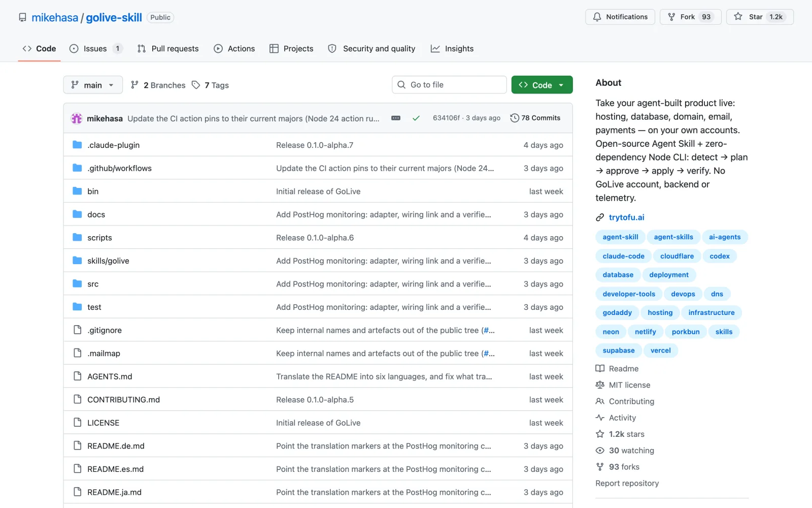
Task: Click the link icon beside trytofu.ai
Action: tap(600, 217)
